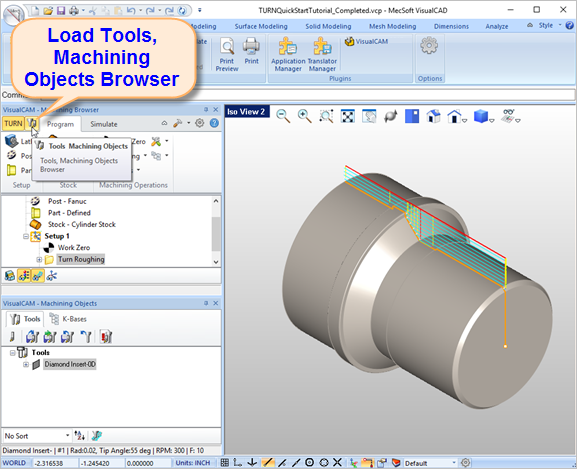Click the list tools report icon

106,337
